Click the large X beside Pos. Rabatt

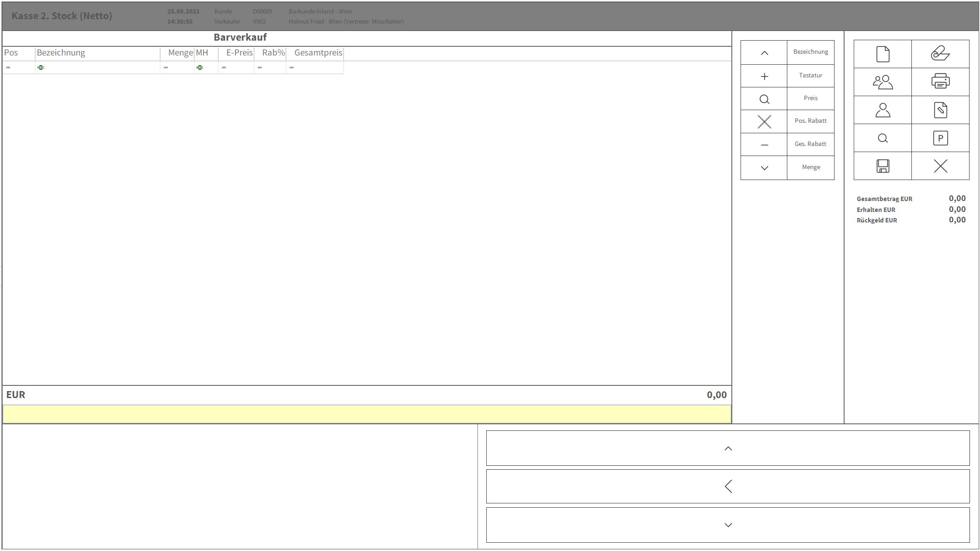point(764,121)
